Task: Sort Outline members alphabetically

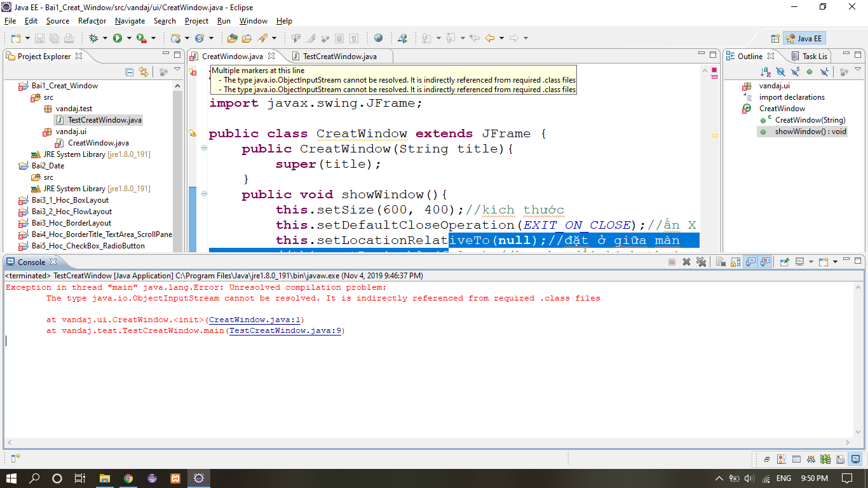Action: click(766, 72)
